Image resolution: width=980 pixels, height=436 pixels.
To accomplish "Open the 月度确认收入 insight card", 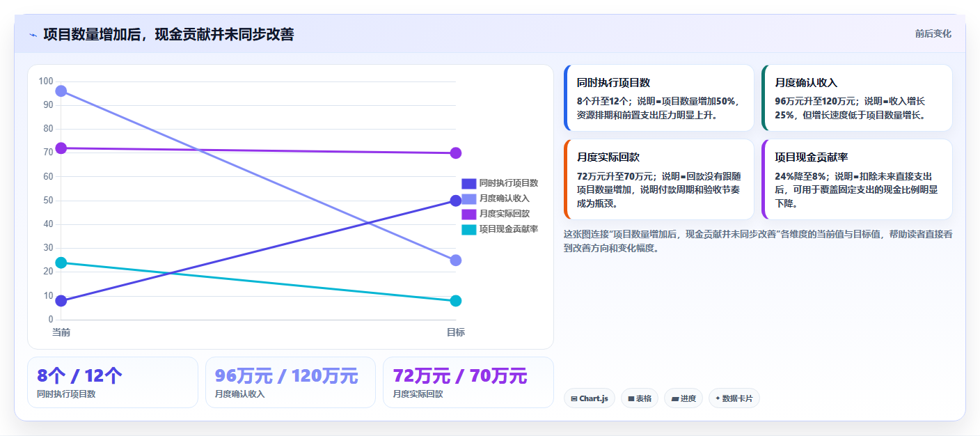I will [x=857, y=98].
